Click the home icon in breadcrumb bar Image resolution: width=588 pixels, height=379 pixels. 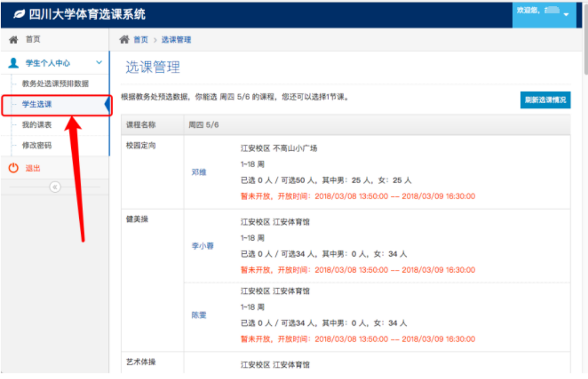tap(124, 40)
